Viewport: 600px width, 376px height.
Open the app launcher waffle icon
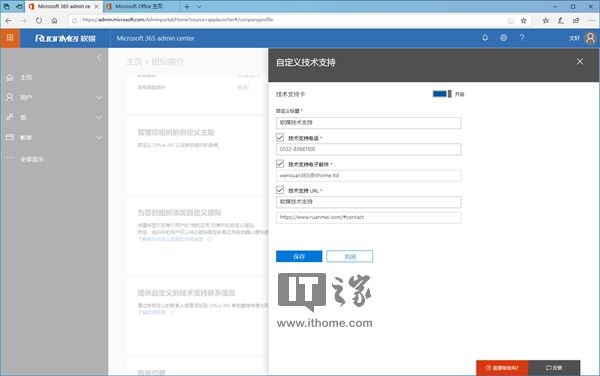pyautogui.click(x=10, y=38)
